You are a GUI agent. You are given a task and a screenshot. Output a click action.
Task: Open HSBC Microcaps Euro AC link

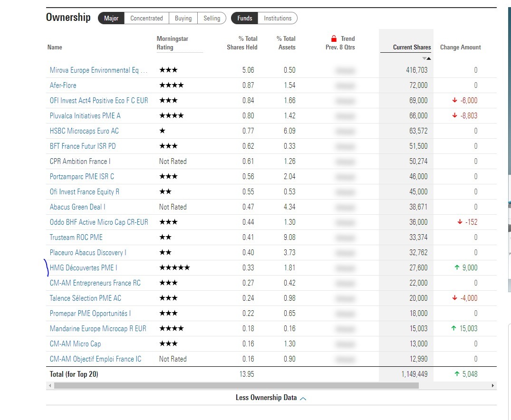84,131
